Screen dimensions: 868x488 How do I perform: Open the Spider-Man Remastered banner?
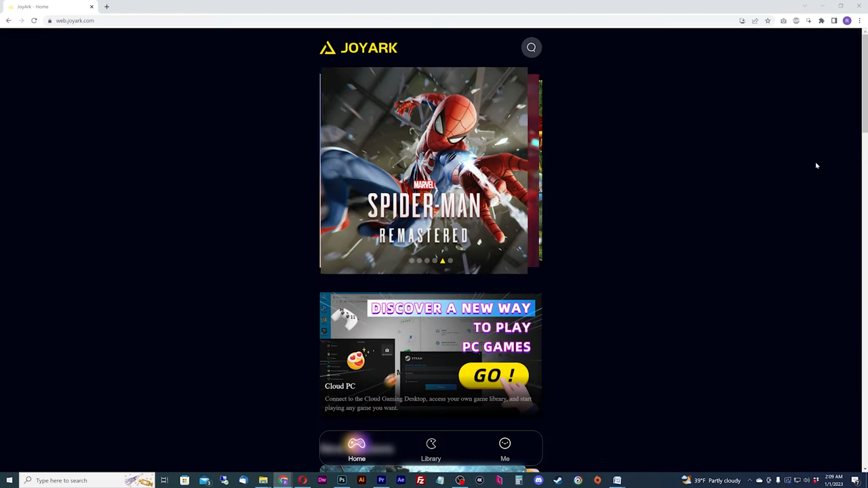pyautogui.click(x=424, y=170)
